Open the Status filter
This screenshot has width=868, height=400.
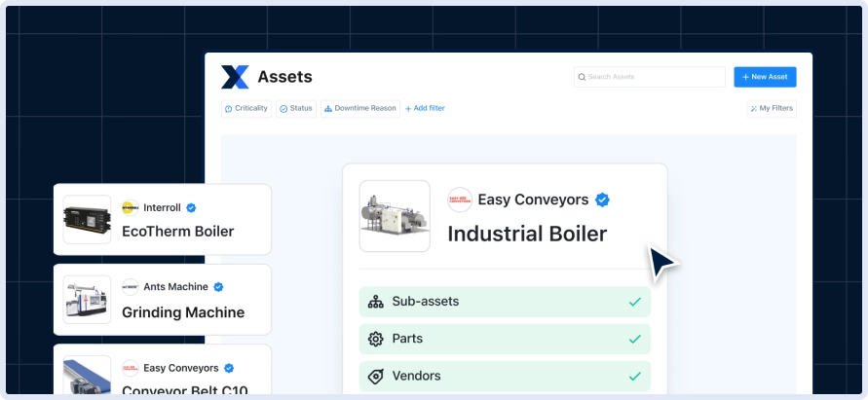296,108
